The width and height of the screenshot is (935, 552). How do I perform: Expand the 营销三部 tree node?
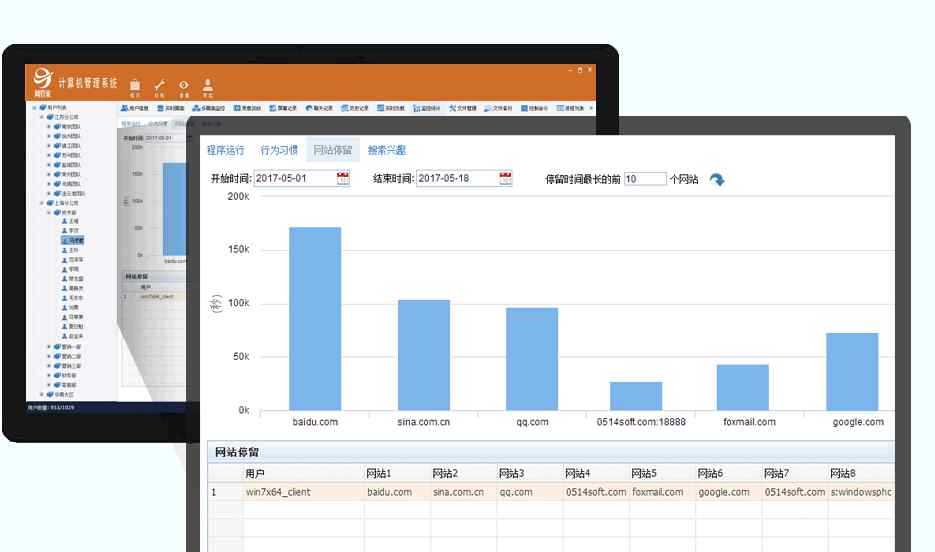[x=49, y=366]
